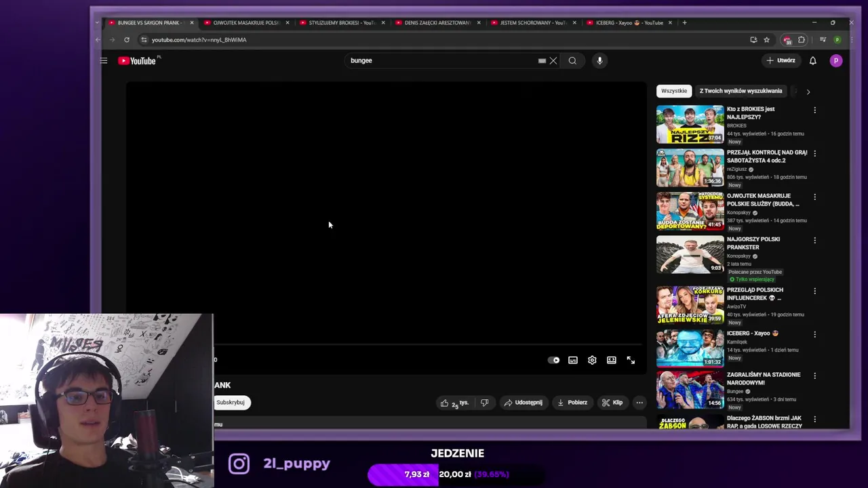Click the magnifier search button
Image resolution: width=868 pixels, height=488 pixels.
click(572, 60)
